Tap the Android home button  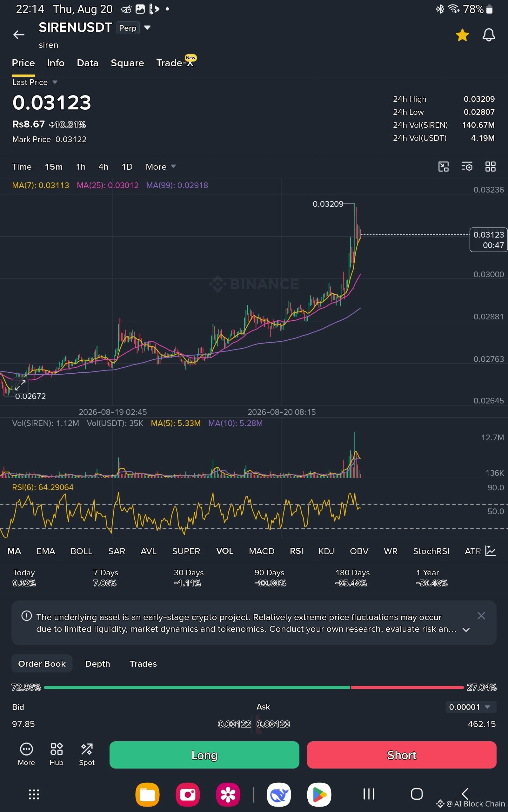[x=417, y=794]
